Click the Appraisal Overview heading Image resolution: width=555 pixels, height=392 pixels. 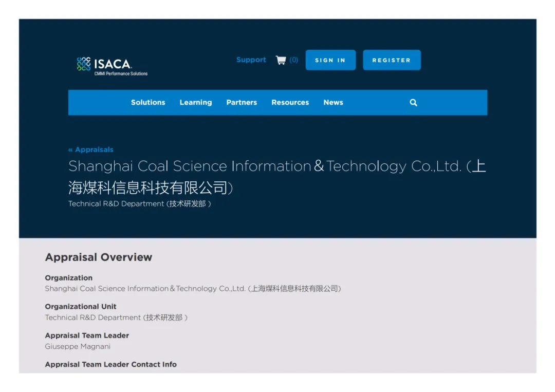98,257
